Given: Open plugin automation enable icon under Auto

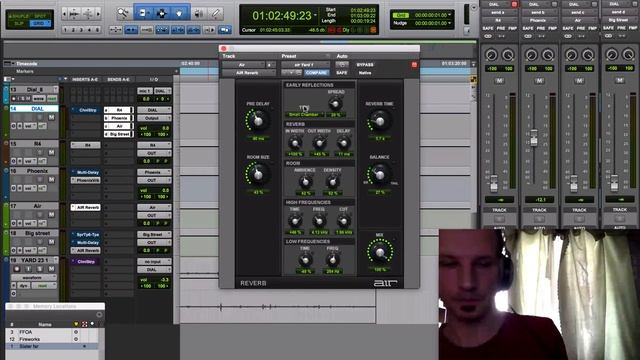Looking at the screenshot, I should (x=342, y=64).
